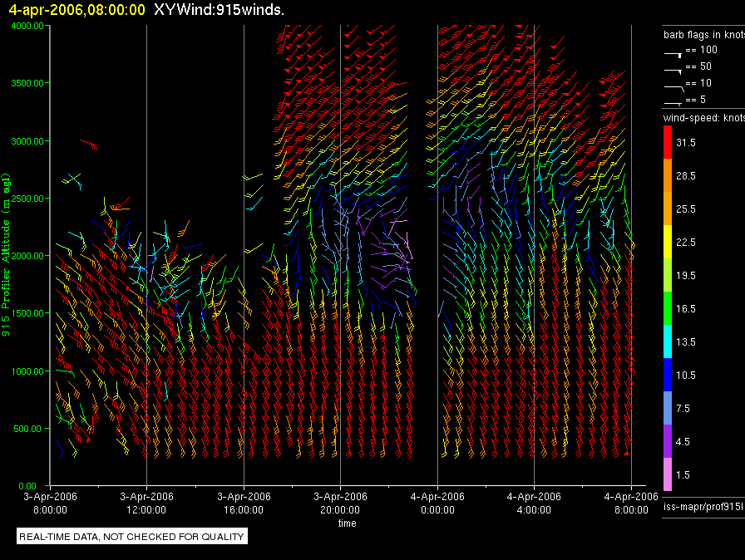
Task: Select the orange 28.5 knots color band
Action: [668, 175]
